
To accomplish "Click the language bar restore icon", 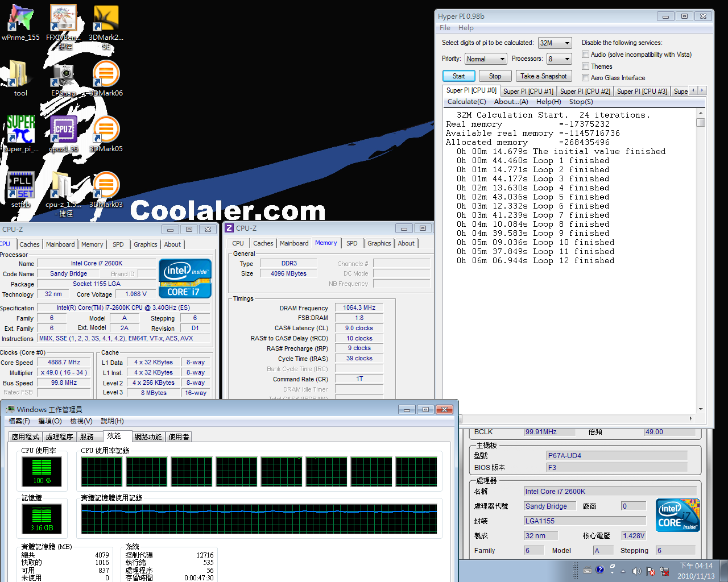I will [612, 567].
